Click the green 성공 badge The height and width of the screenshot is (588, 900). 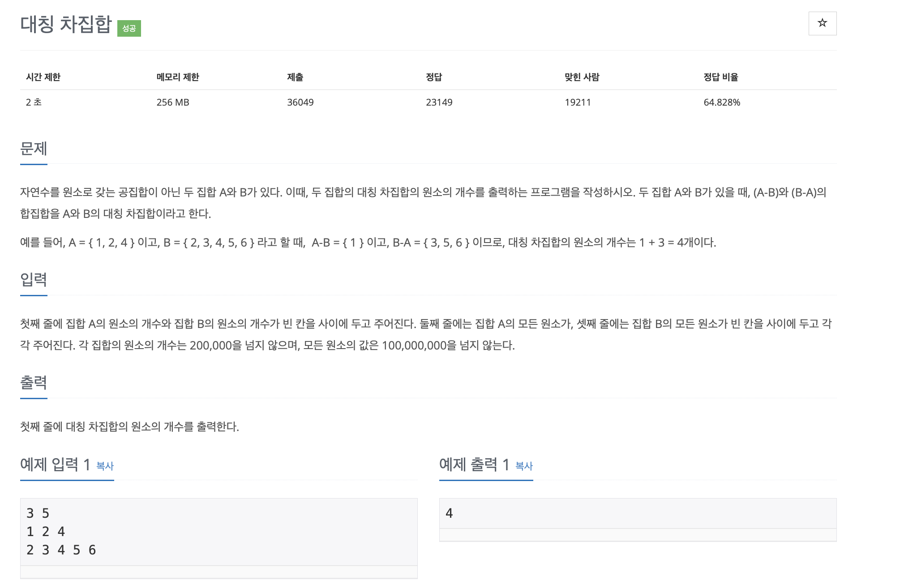[129, 28]
